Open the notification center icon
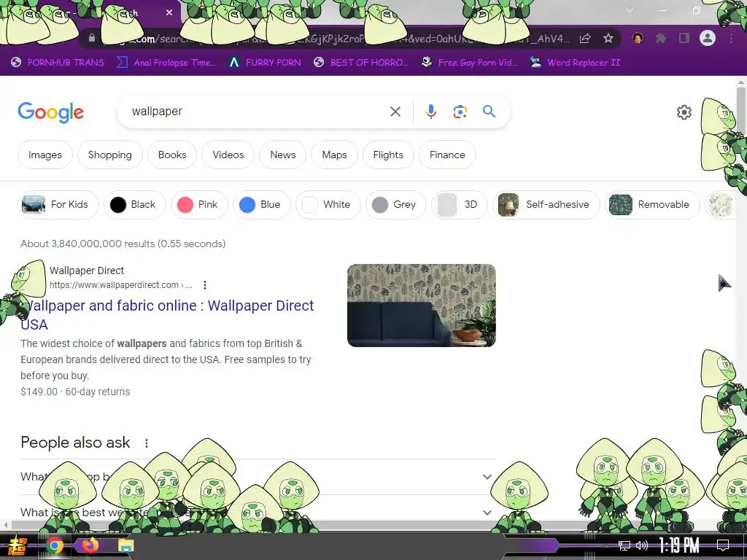The image size is (747, 560). 723,545
